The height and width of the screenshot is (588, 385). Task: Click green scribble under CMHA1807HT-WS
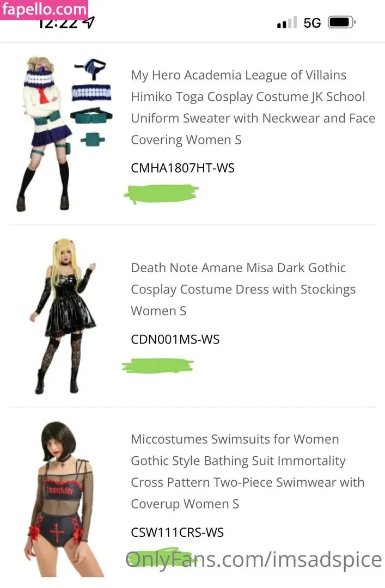tap(161, 194)
